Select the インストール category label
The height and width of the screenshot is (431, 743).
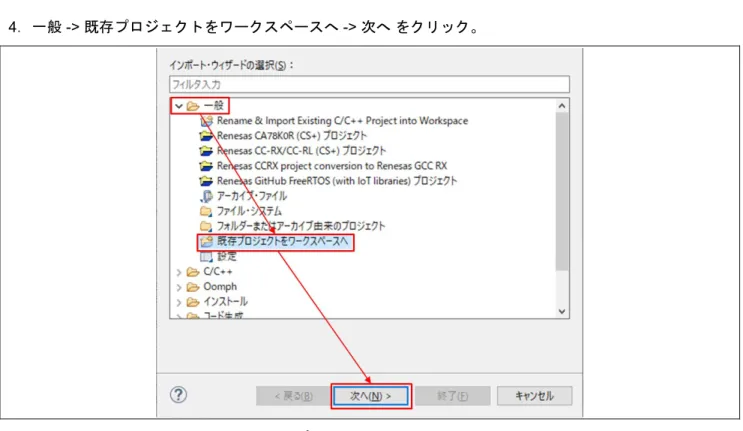[226, 302]
